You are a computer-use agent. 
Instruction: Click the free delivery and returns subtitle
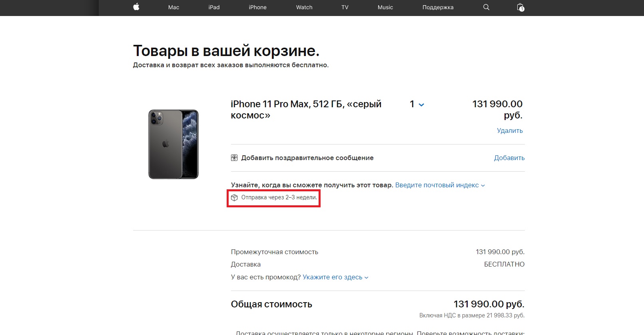[x=231, y=65]
